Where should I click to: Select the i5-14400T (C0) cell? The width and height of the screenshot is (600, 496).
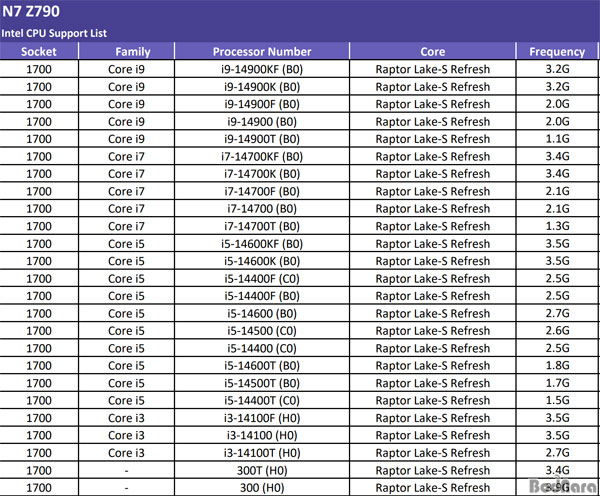(x=262, y=400)
